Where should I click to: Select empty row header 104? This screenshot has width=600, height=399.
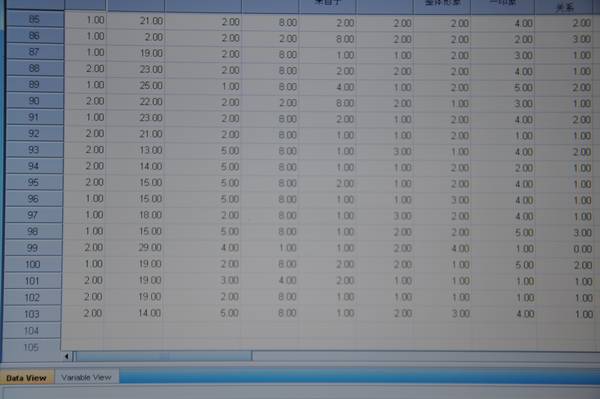tap(32, 331)
